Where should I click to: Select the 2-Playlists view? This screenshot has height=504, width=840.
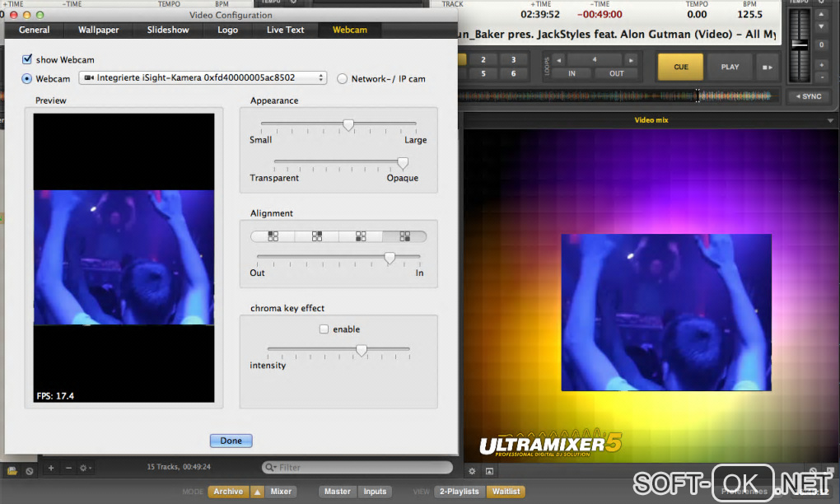[459, 491]
